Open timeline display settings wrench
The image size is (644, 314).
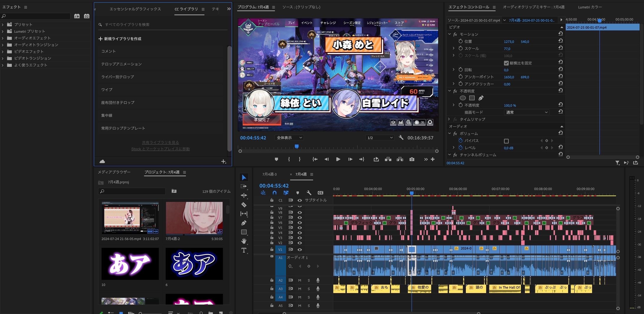(309, 193)
